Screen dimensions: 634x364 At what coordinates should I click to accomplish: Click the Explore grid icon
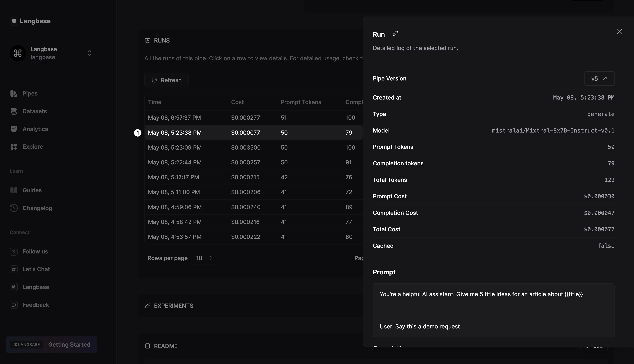pyautogui.click(x=14, y=147)
